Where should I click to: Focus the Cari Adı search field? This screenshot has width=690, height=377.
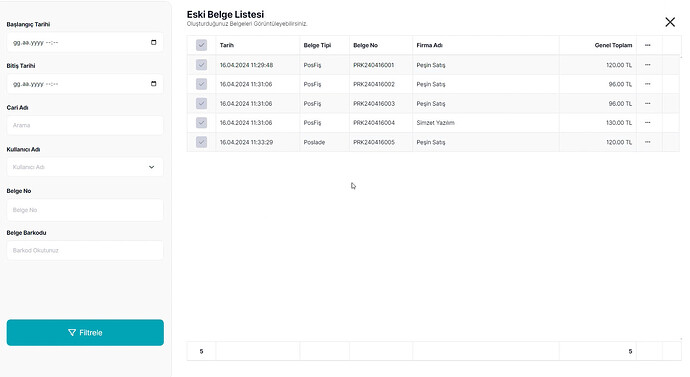[85, 125]
